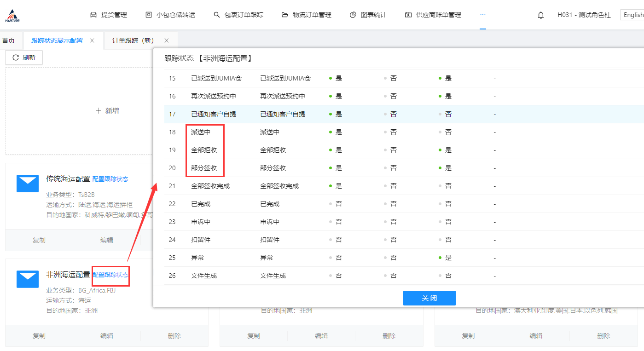This screenshot has width=644, height=351.
Task: Click the 关闭 button in the dialog
Action: [429, 298]
